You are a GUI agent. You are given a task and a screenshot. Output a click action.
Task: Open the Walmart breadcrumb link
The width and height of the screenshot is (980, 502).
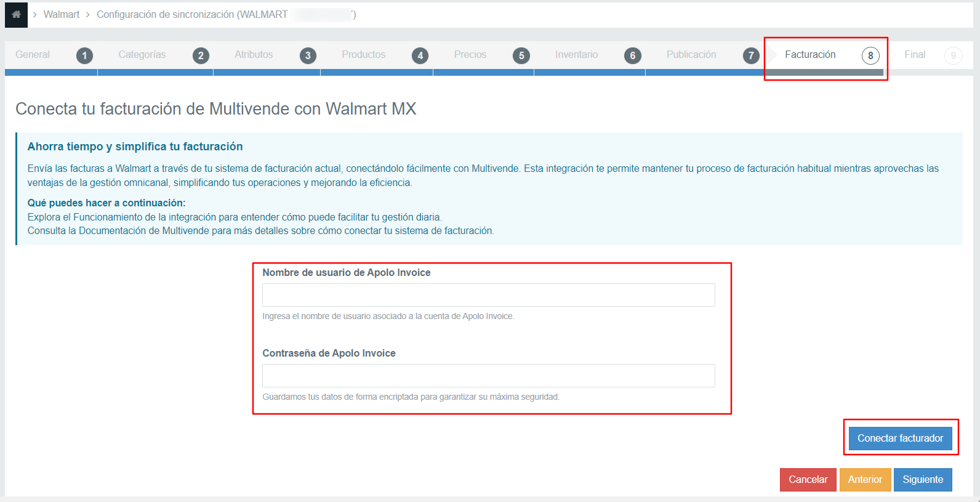(x=61, y=14)
